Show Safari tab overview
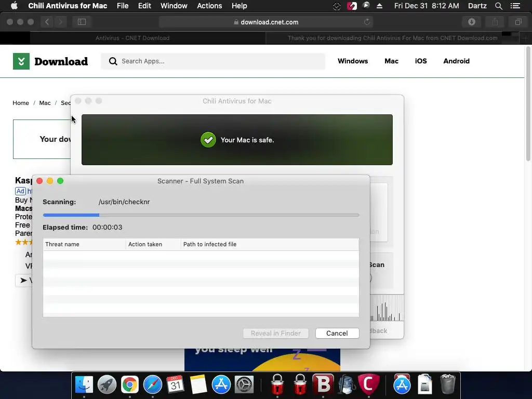Viewport: 532px width, 399px height. pyautogui.click(x=518, y=22)
